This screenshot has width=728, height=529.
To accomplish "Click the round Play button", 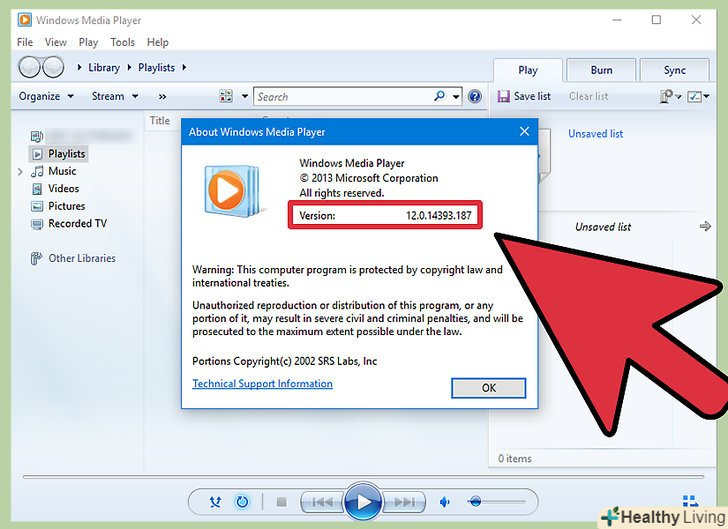I will [x=363, y=502].
